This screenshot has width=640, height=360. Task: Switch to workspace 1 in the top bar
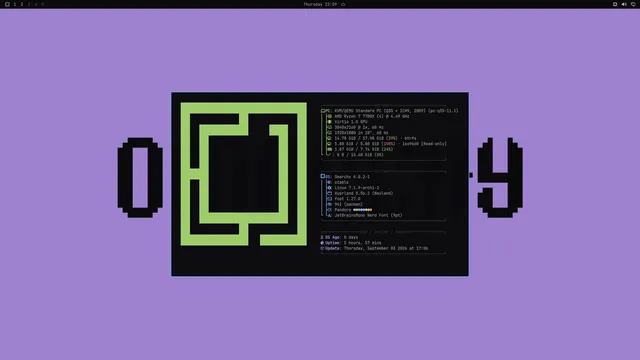pos(15,4)
